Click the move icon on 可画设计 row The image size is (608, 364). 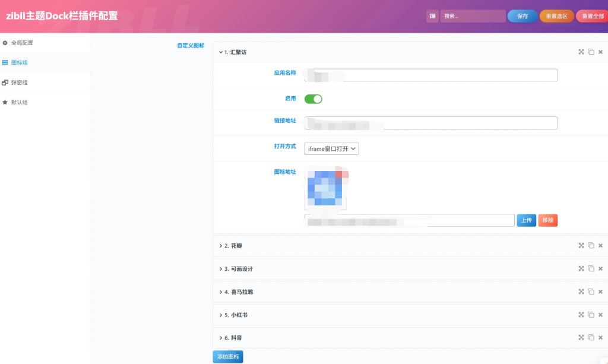point(581,268)
